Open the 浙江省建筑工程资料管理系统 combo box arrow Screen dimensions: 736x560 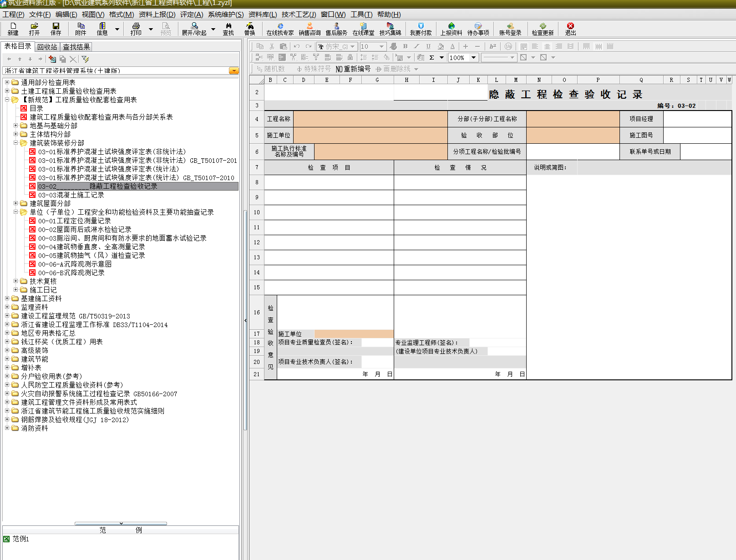pyautogui.click(x=233, y=71)
